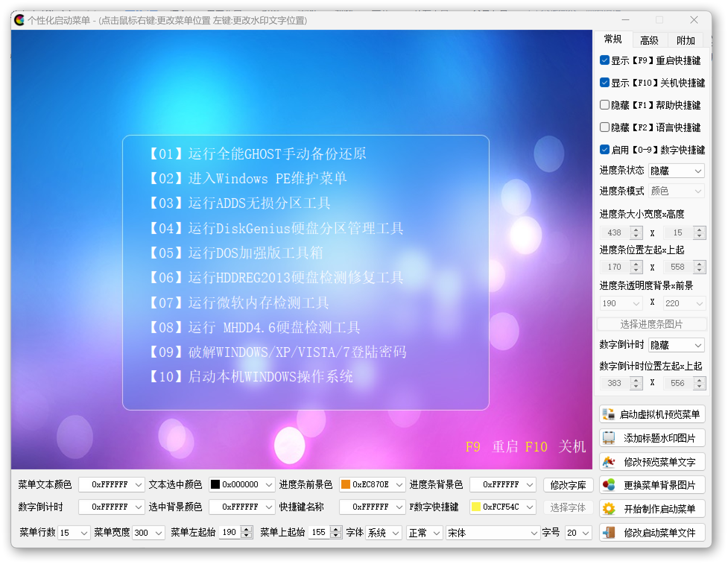Image resolution: width=728 pixels, height=564 pixels.
Task: Pick the 文本选中颜色 black color box
Action: tap(242, 485)
